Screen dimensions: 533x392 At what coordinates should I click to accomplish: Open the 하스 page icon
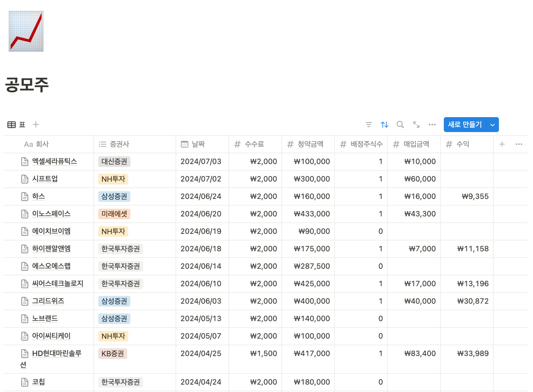(24, 197)
